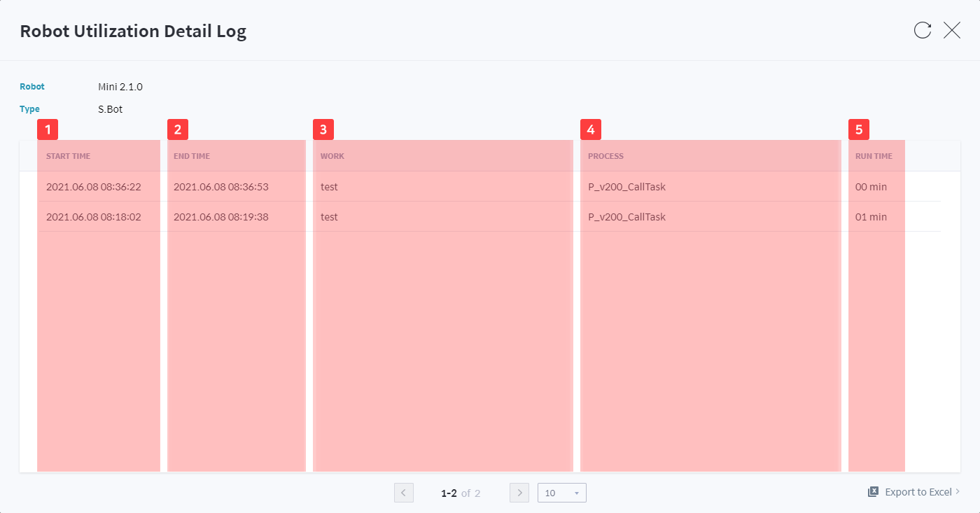Click the Export to Excel link
Screen dimensions: 980x513
tap(918, 492)
